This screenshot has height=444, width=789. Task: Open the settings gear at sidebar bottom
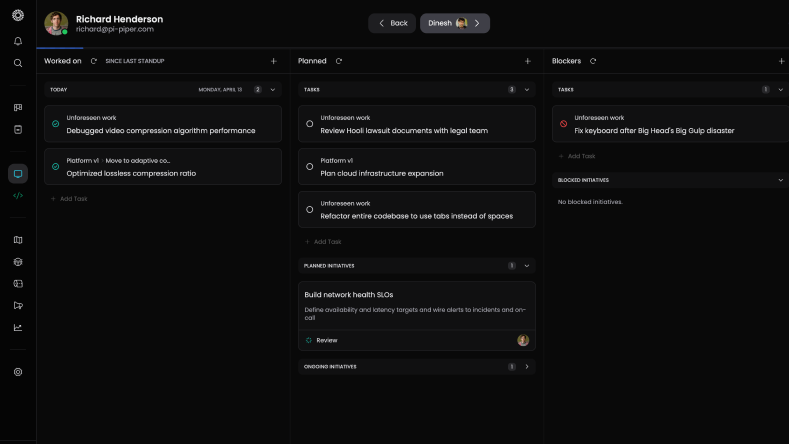pyautogui.click(x=18, y=372)
